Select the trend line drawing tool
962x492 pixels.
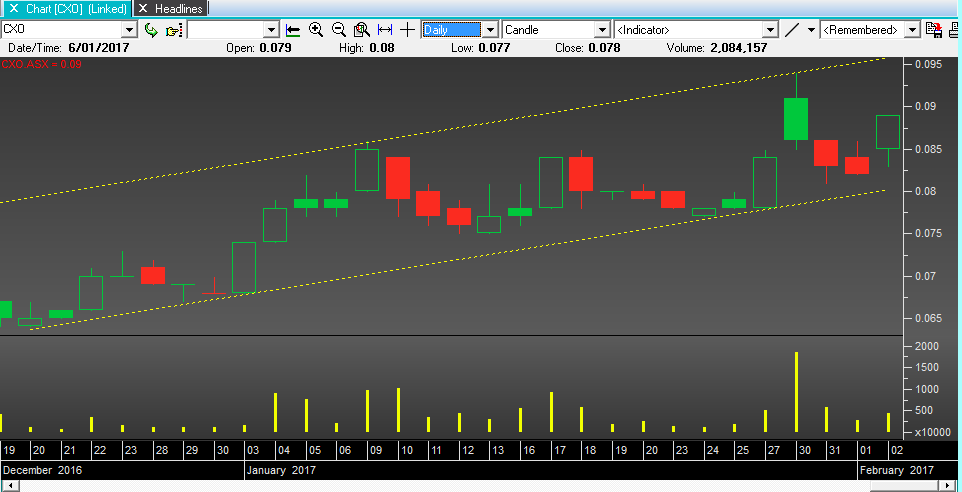coord(792,29)
